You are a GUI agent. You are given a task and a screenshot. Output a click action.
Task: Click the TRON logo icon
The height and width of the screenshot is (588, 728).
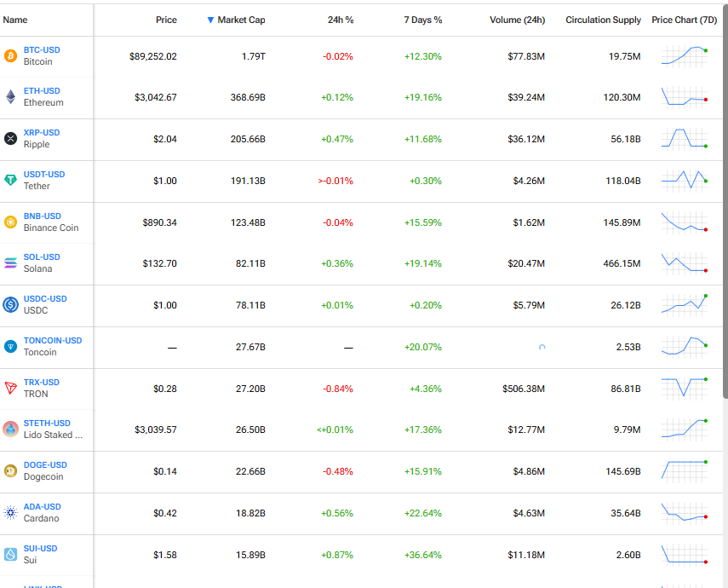click(x=10, y=389)
